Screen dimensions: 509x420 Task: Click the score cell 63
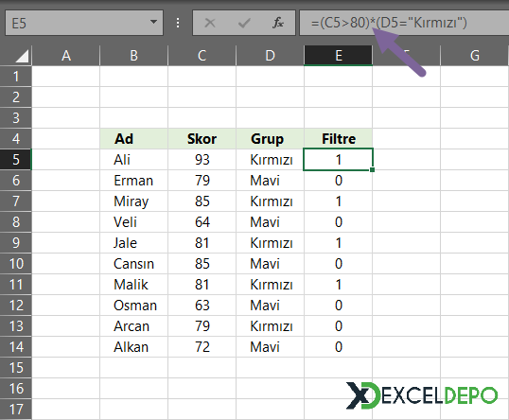(202, 306)
